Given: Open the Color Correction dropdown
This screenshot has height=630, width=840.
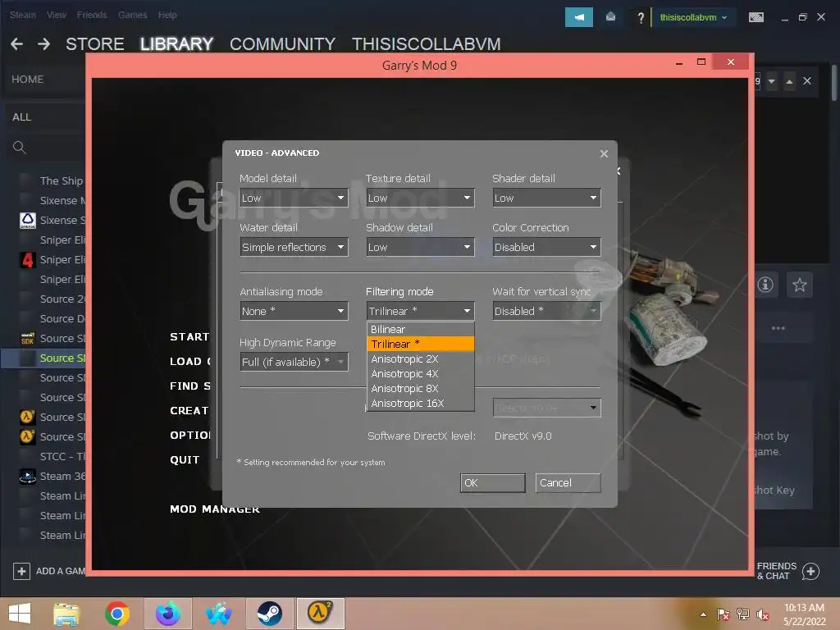Looking at the screenshot, I should [x=546, y=248].
